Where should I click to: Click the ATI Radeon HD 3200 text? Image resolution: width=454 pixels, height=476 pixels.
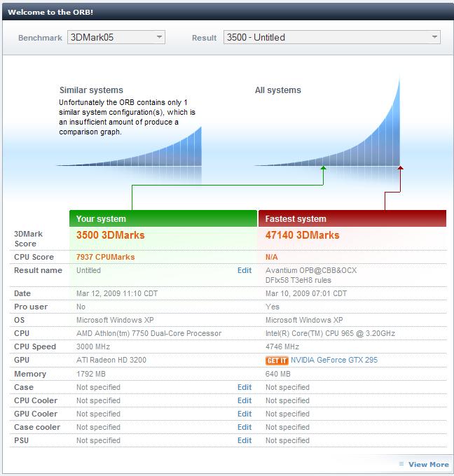pyautogui.click(x=111, y=360)
